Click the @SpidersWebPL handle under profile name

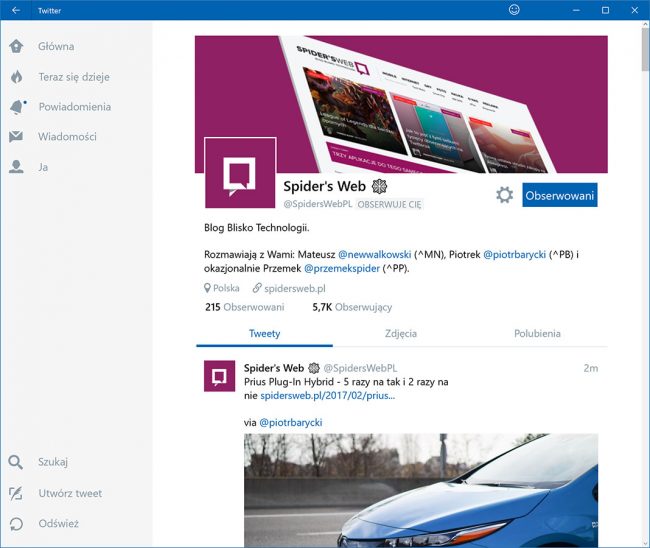(x=318, y=204)
